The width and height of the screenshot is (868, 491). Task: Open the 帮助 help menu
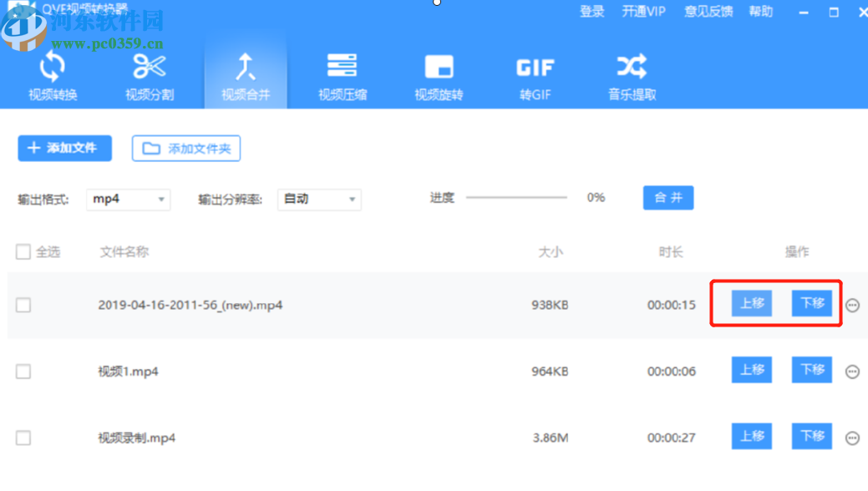click(760, 12)
